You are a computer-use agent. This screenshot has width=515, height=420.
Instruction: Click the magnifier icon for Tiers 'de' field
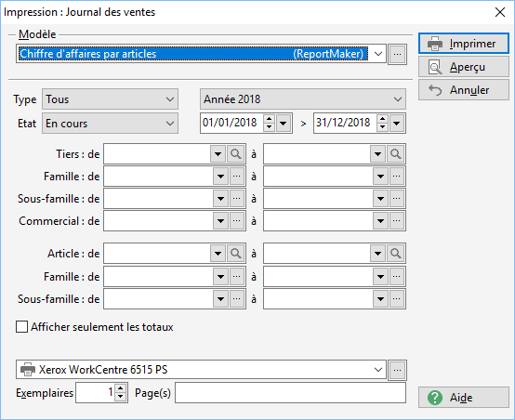click(236, 153)
